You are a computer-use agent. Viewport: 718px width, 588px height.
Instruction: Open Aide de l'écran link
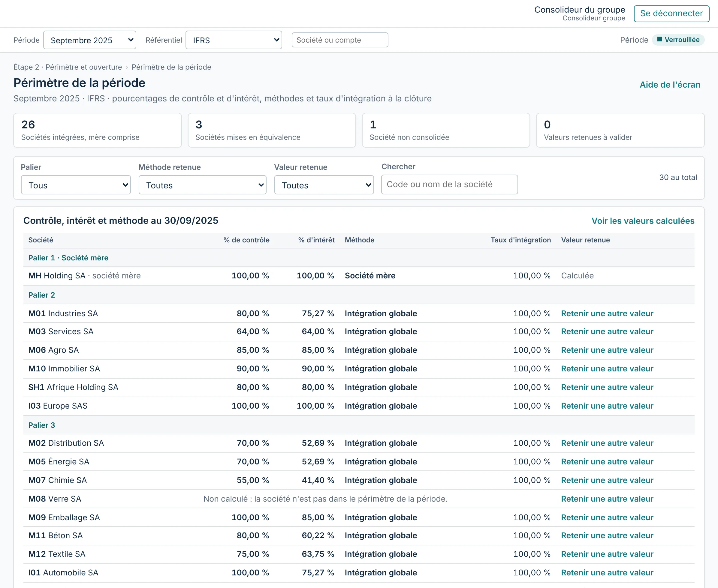[670, 85]
